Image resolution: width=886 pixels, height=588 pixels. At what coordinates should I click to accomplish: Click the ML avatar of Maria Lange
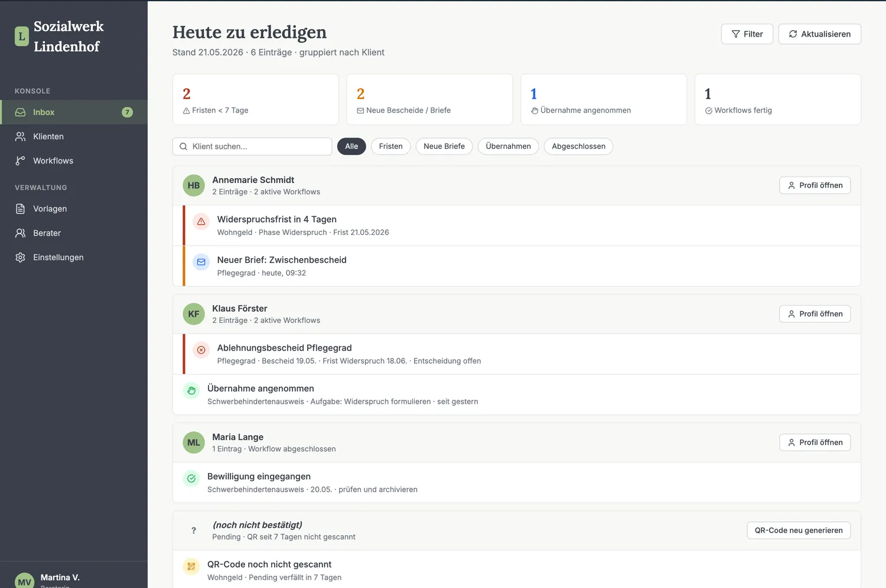(194, 443)
